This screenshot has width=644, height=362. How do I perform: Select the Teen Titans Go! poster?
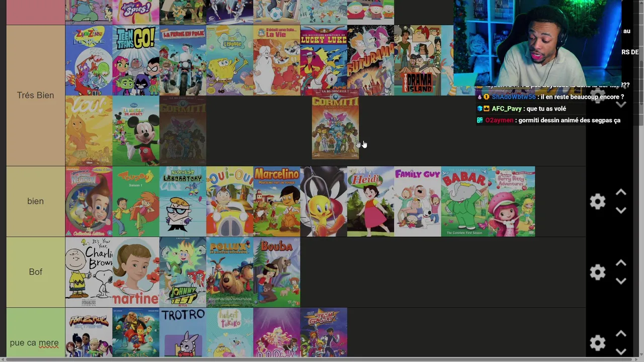(x=136, y=60)
